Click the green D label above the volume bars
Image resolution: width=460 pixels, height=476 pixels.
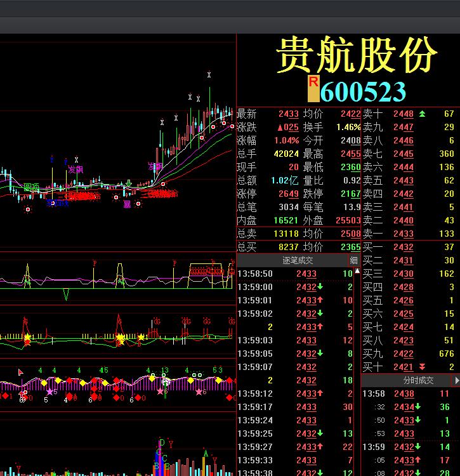[162, 442]
